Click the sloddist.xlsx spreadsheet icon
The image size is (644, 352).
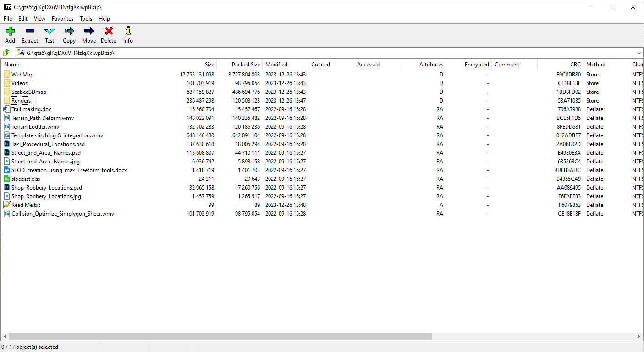7,179
